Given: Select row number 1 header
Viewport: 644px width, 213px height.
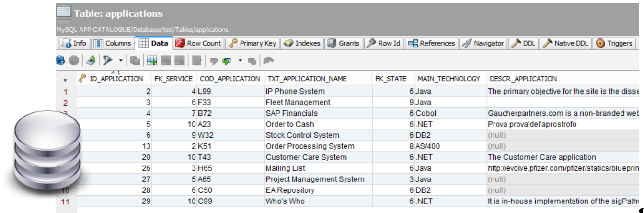Looking at the screenshot, I should (66, 92).
